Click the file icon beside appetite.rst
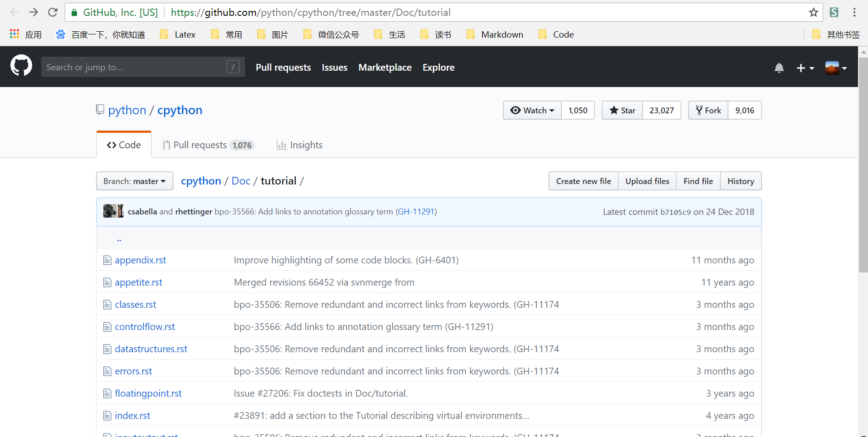 [x=107, y=282]
